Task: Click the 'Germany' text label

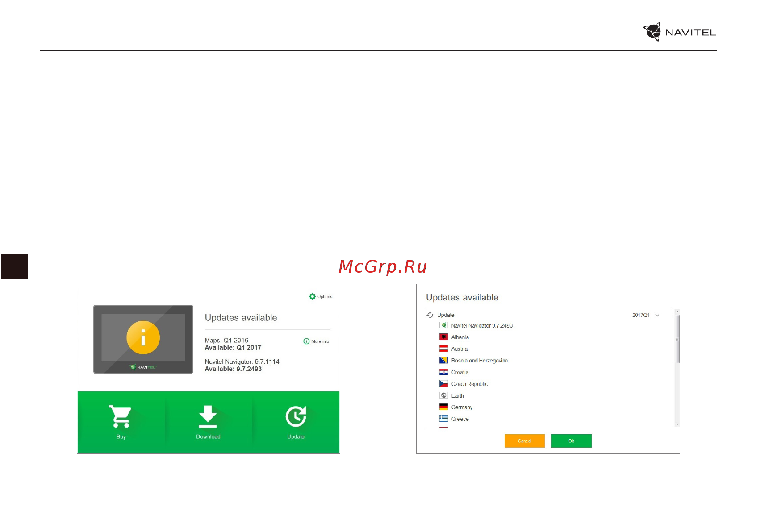Action: 462,407
